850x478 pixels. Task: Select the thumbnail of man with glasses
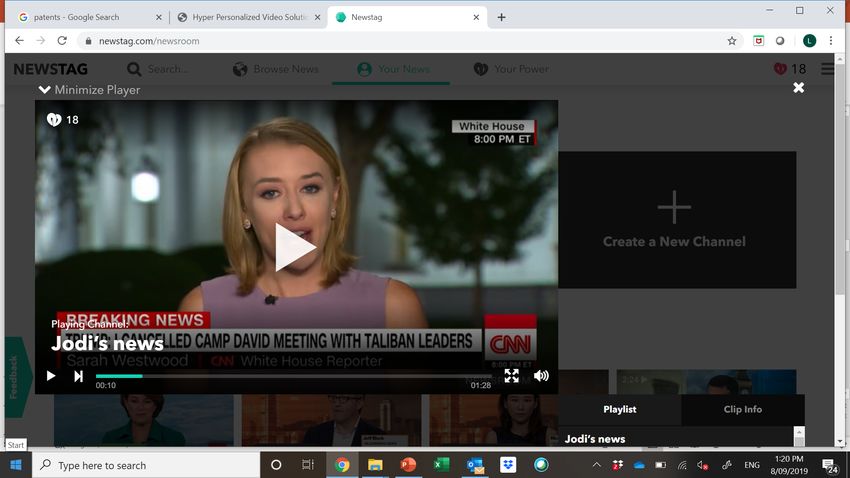pos(331,421)
